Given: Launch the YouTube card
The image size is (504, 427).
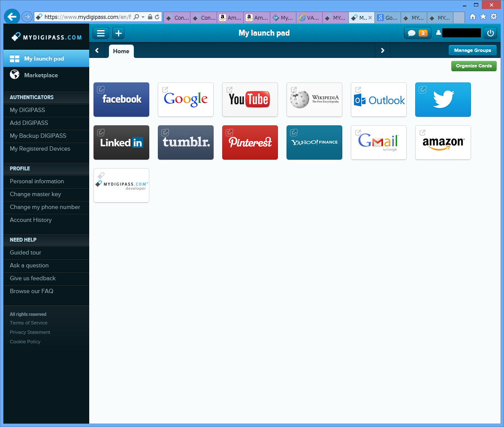Looking at the screenshot, I should point(250,100).
